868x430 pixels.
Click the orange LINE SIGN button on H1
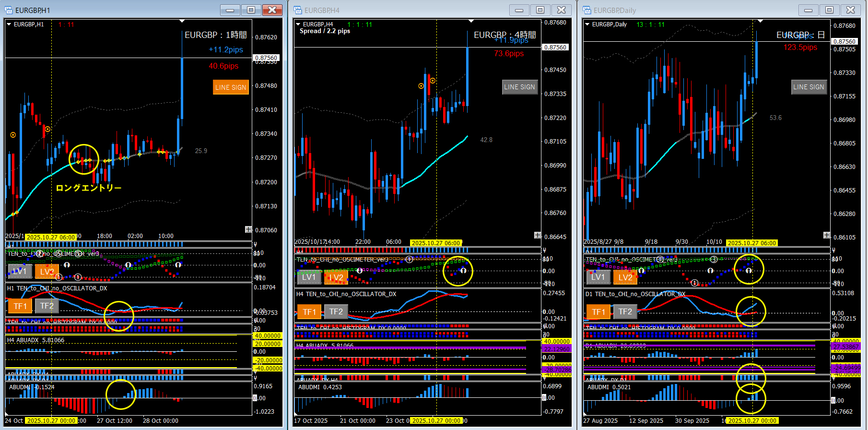pos(231,87)
